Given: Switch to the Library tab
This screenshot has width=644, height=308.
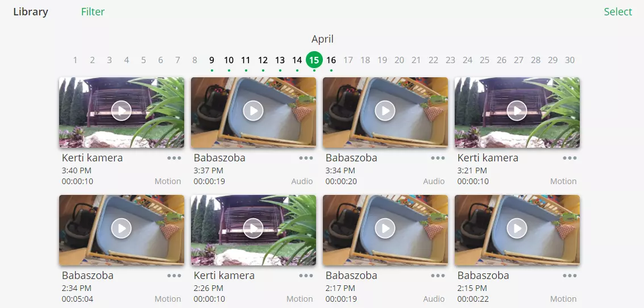Looking at the screenshot, I should point(31,12).
